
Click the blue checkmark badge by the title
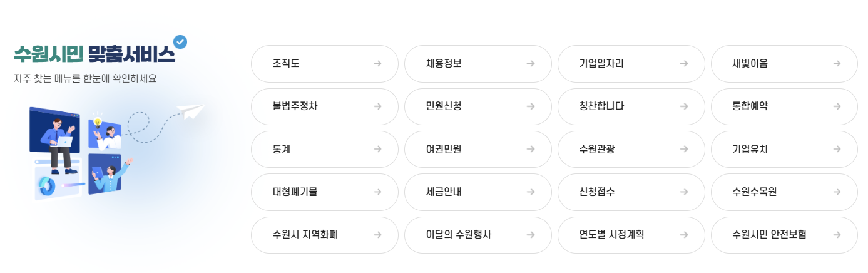[x=180, y=42]
